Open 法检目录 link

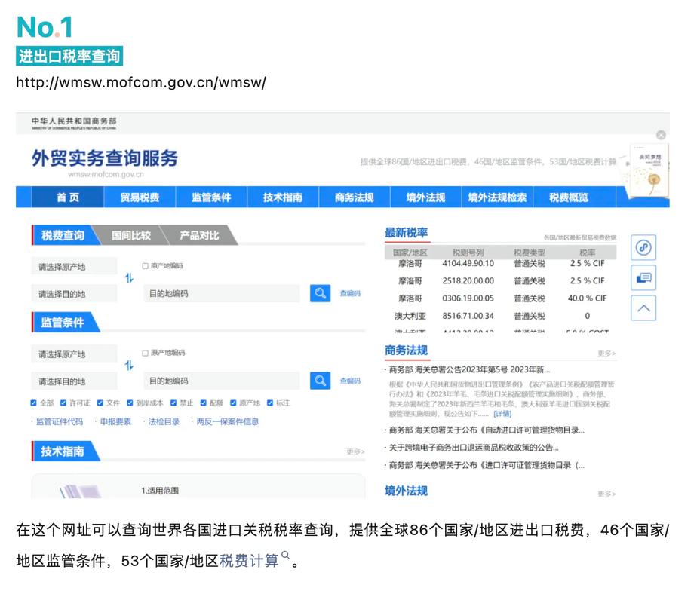(x=164, y=421)
